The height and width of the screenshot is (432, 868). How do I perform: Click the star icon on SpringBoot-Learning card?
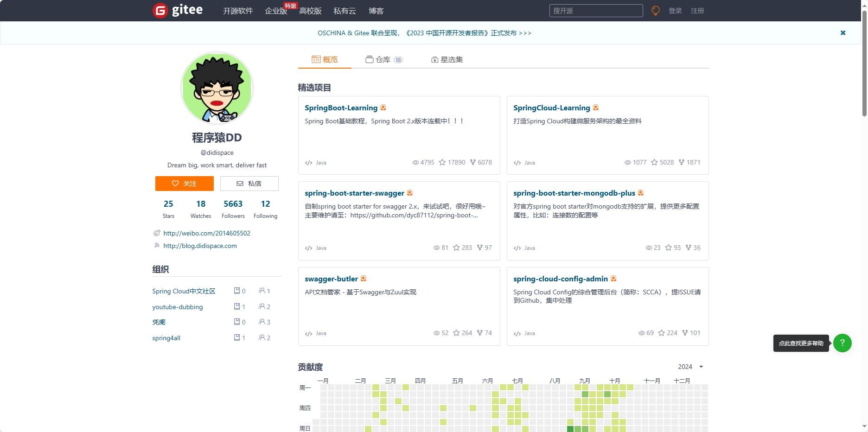(442, 162)
